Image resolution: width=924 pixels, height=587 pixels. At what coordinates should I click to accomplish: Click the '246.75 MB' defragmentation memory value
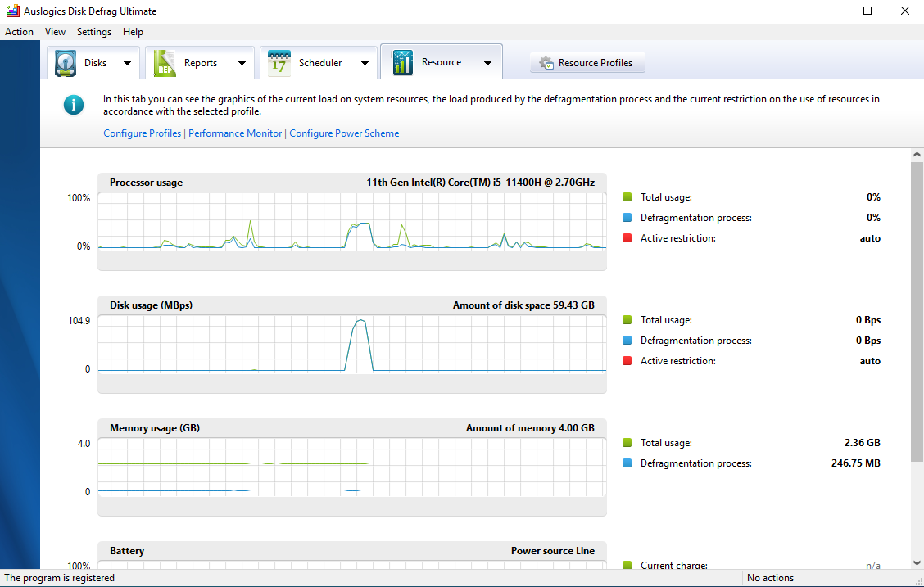click(x=856, y=463)
